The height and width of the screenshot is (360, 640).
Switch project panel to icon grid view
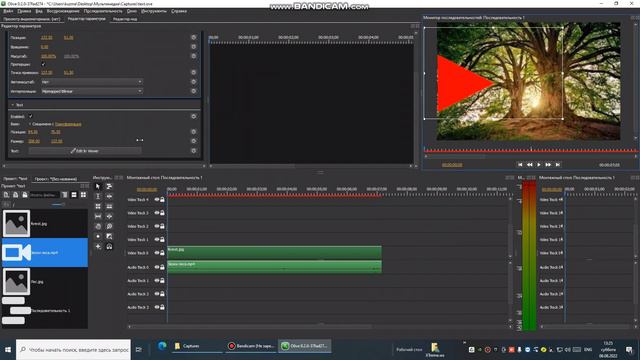(x=83, y=195)
